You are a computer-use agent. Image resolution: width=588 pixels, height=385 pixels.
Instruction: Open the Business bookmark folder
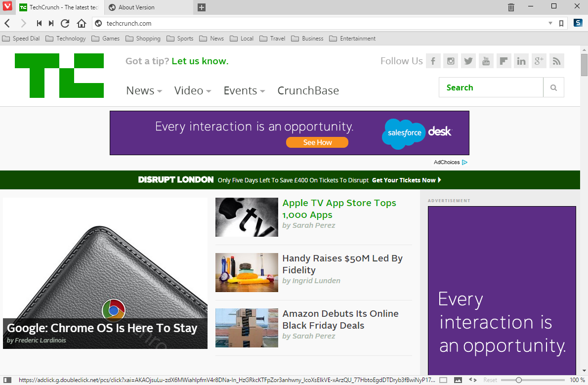tap(307, 38)
